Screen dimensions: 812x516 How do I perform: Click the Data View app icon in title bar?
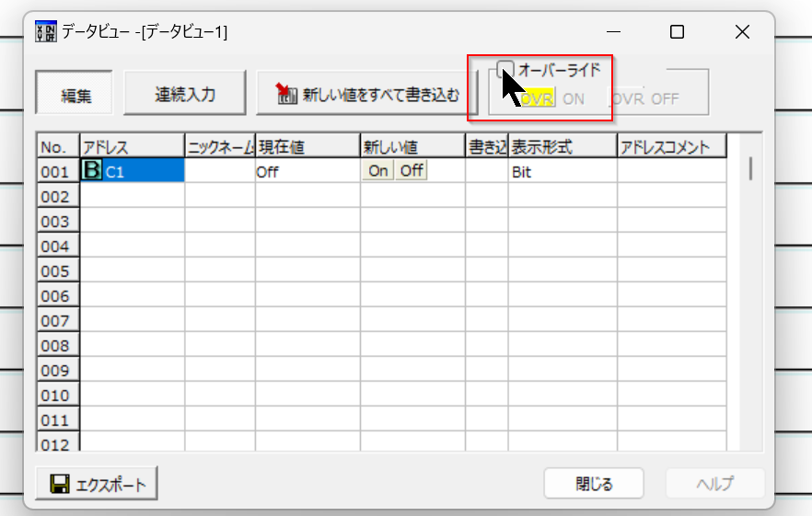(x=46, y=31)
